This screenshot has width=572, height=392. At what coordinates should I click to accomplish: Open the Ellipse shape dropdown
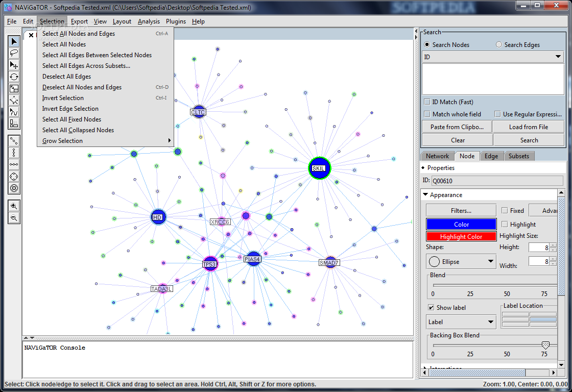[x=461, y=261]
